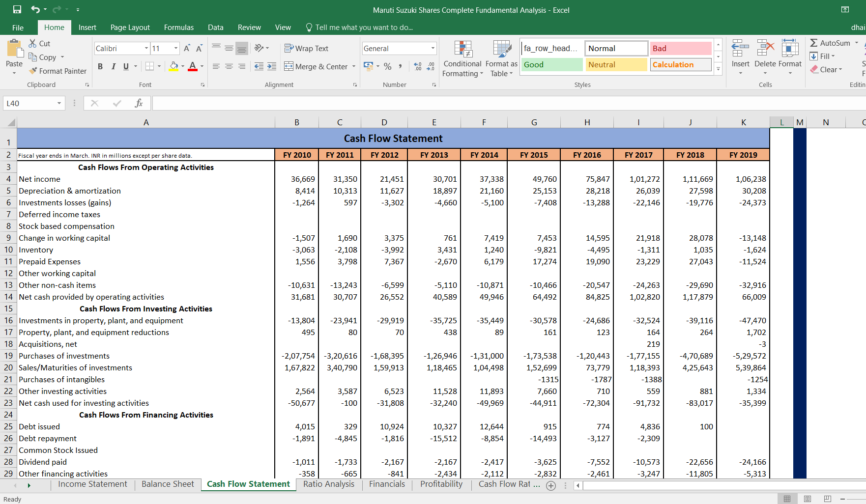Expand the cell Styles gallery more arrow
Screen dimensions: 866x504
pyautogui.click(x=718, y=69)
